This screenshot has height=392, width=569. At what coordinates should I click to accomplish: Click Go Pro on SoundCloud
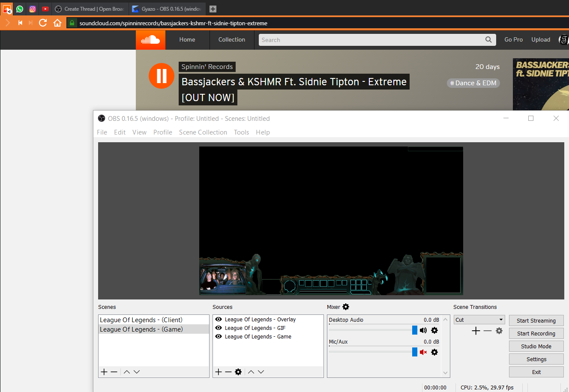point(514,39)
